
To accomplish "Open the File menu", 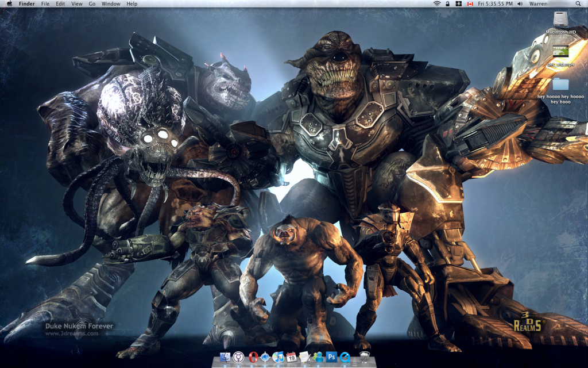I will pyautogui.click(x=45, y=4).
